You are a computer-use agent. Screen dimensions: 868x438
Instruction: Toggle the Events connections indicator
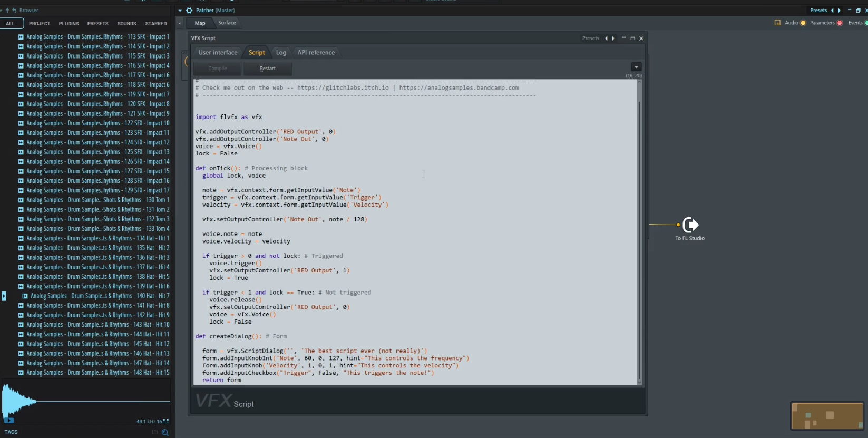[866, 23]
